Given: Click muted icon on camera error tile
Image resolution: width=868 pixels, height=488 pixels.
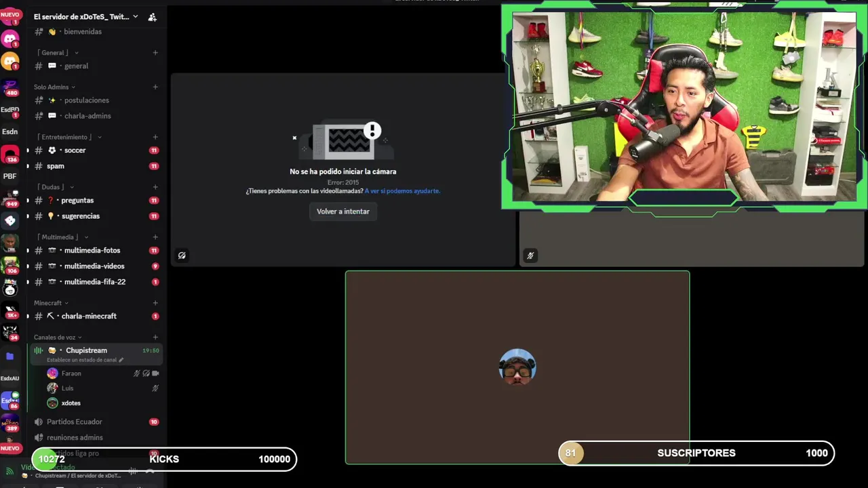Looking at the screenshot, I should point(182,256).
